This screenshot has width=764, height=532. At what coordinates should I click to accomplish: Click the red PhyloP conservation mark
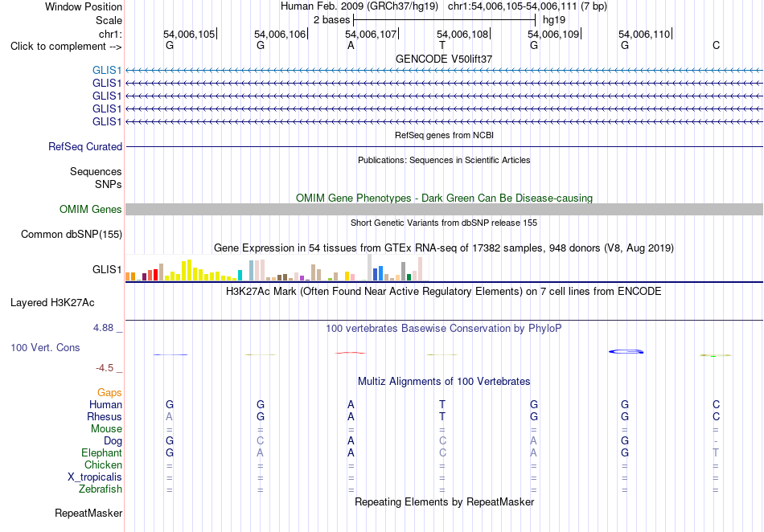(x=351, y=353)
